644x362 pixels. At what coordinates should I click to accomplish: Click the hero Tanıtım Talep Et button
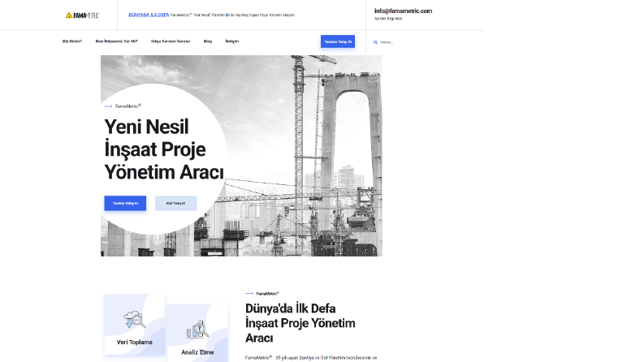click(x=125, y=203)
